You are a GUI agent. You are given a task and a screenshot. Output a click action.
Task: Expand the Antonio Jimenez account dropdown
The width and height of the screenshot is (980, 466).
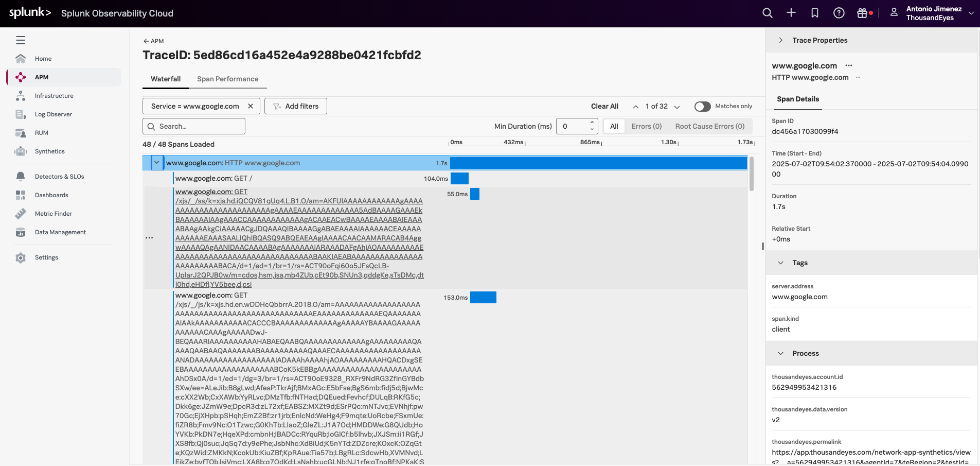click(x=971, y=13)
